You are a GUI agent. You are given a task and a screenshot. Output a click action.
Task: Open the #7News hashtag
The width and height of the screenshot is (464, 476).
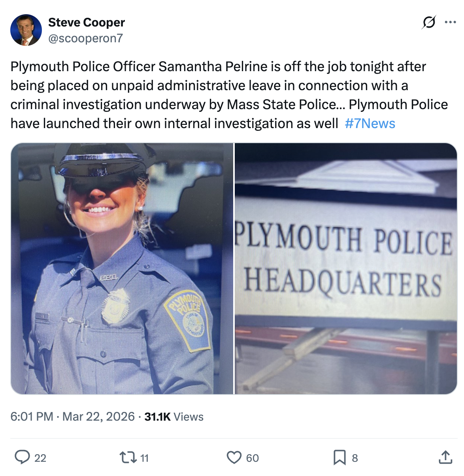(370, 123)
